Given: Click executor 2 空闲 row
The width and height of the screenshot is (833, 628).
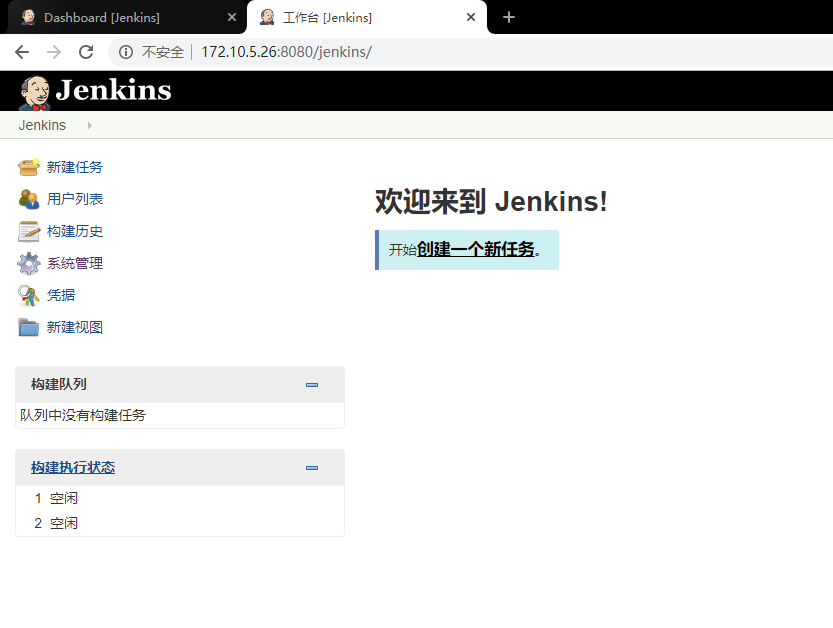Looking at the screenshot, I should click(180, 523).
